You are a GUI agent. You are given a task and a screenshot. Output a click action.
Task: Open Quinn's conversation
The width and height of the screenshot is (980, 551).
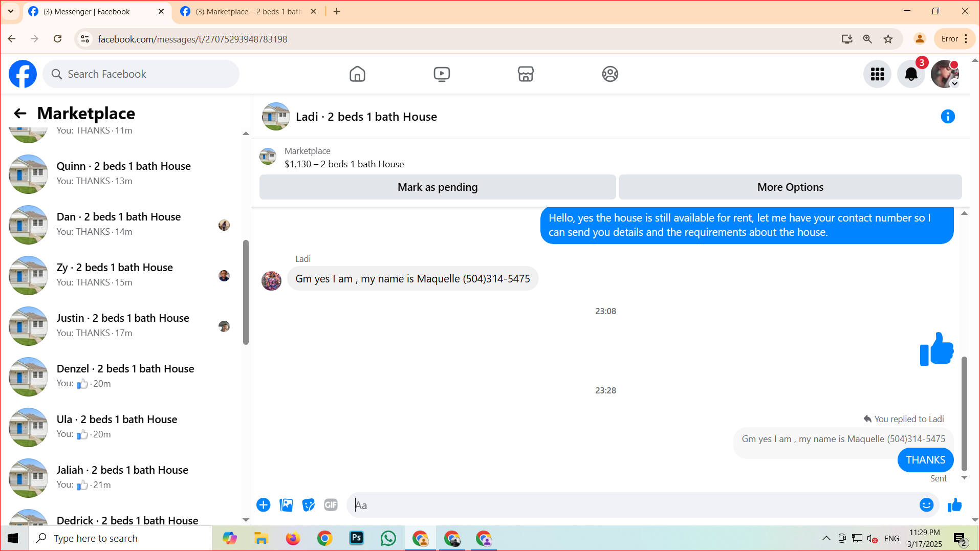pyautogui.click(x=123, y=174)
